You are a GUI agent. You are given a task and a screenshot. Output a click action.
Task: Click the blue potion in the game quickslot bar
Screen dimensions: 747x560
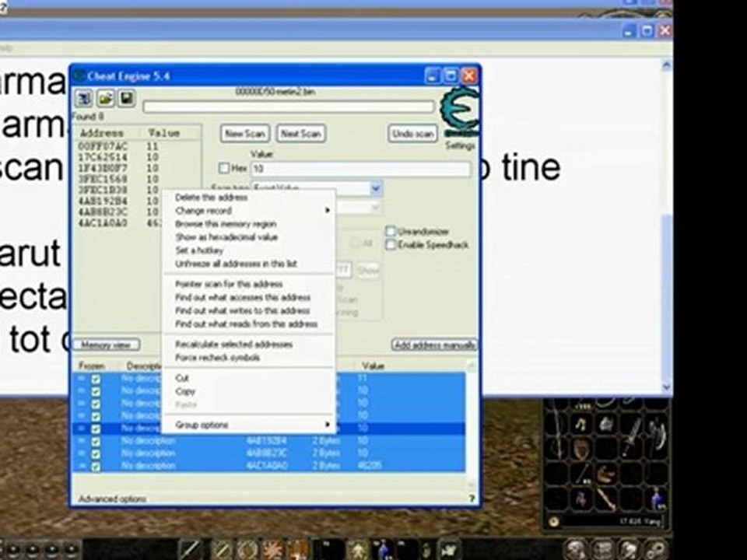[384, 550]
